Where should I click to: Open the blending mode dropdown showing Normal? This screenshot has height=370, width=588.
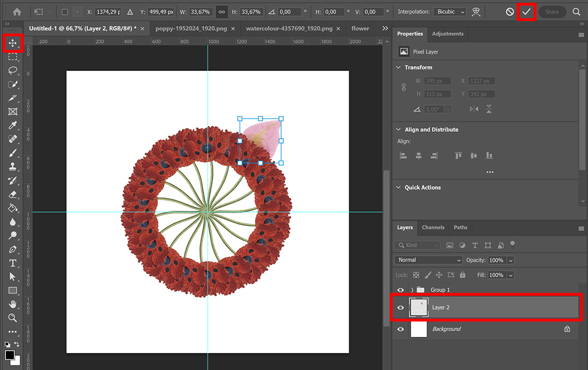pyautogui.click(x=428, y=260)
